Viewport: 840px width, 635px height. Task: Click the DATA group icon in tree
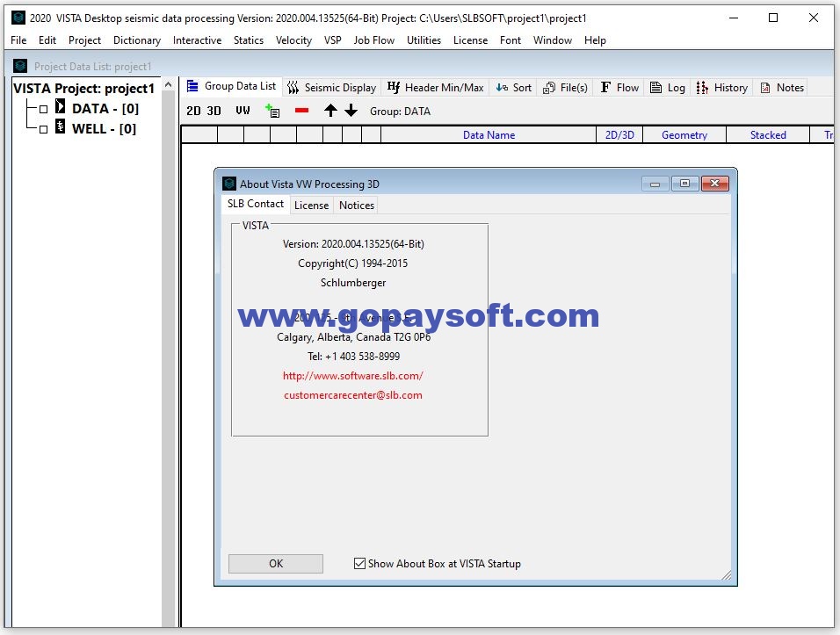coord(61,106)
